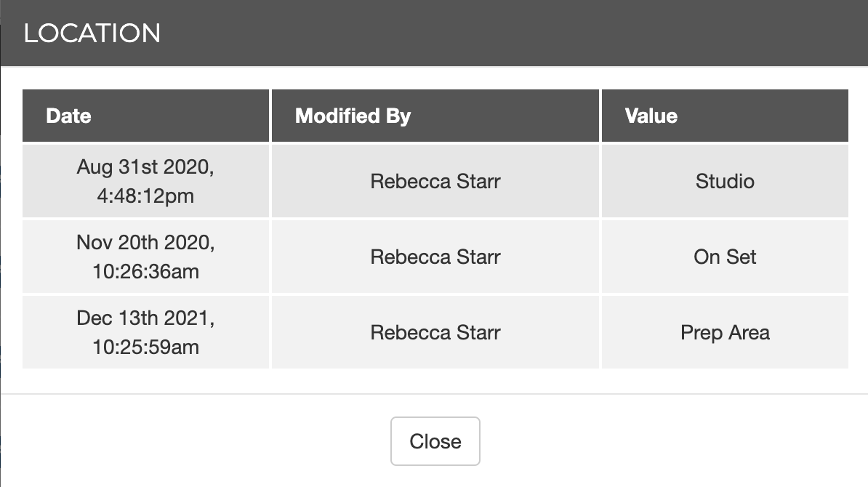Select the Studio value cell
This screenshot has height=487, width=868.
click(725, 181)
